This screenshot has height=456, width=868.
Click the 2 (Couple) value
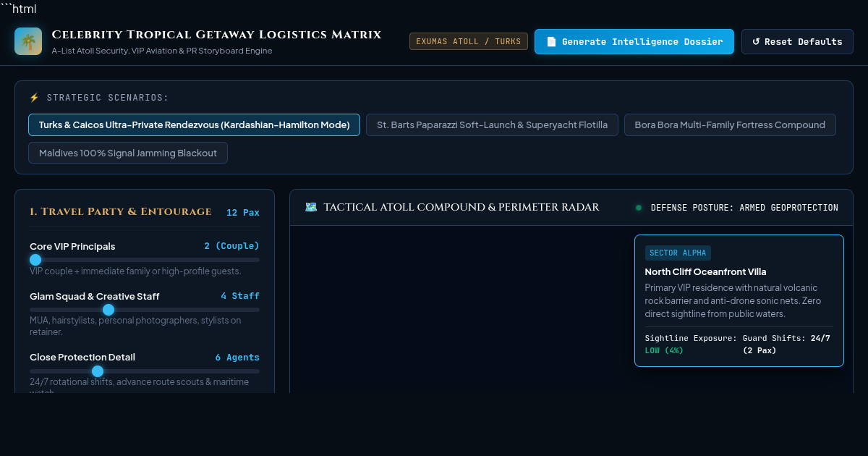click(231, 246)
